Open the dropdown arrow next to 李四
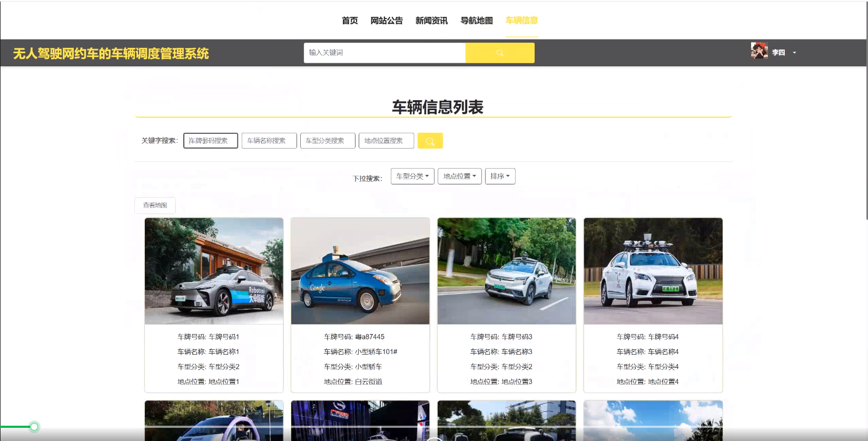This screenshot has height=441, width=868. coord(794,53)
